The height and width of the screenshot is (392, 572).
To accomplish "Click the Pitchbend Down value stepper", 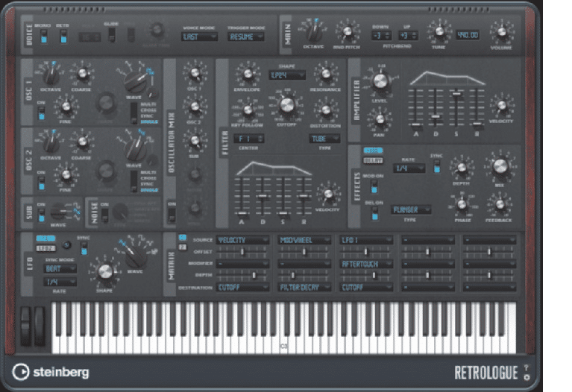I will click(381, 36).
